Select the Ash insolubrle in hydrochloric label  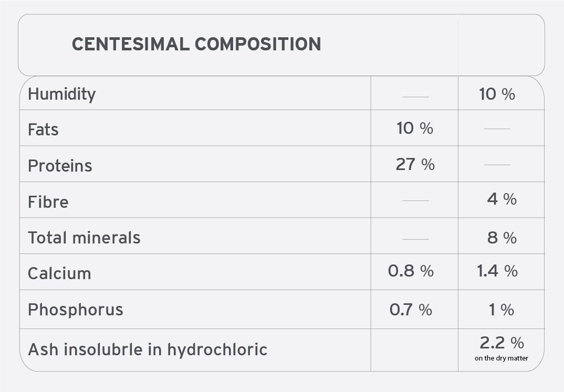(x=148, y=349)
